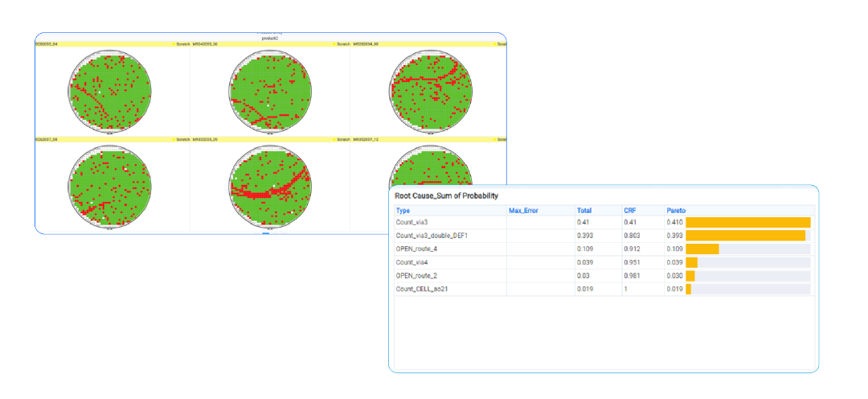Sort by the CRF column header

click(x=629, y=211)
